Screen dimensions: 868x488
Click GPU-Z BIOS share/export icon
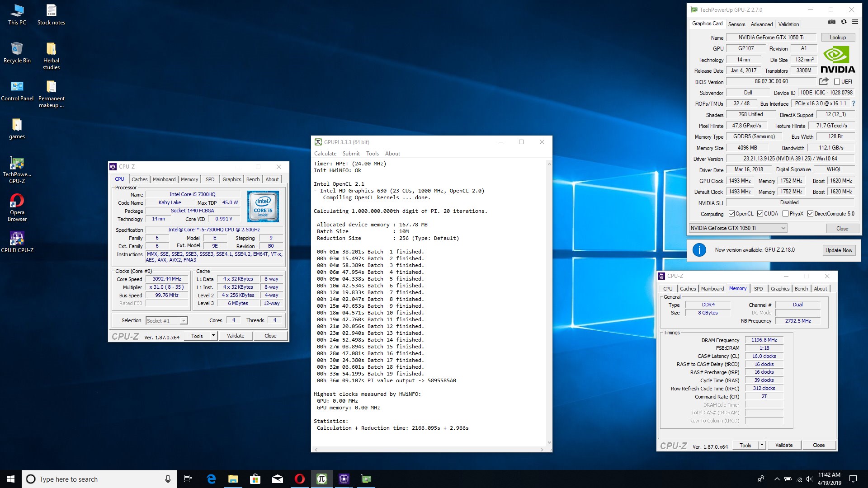click(824, 81)
